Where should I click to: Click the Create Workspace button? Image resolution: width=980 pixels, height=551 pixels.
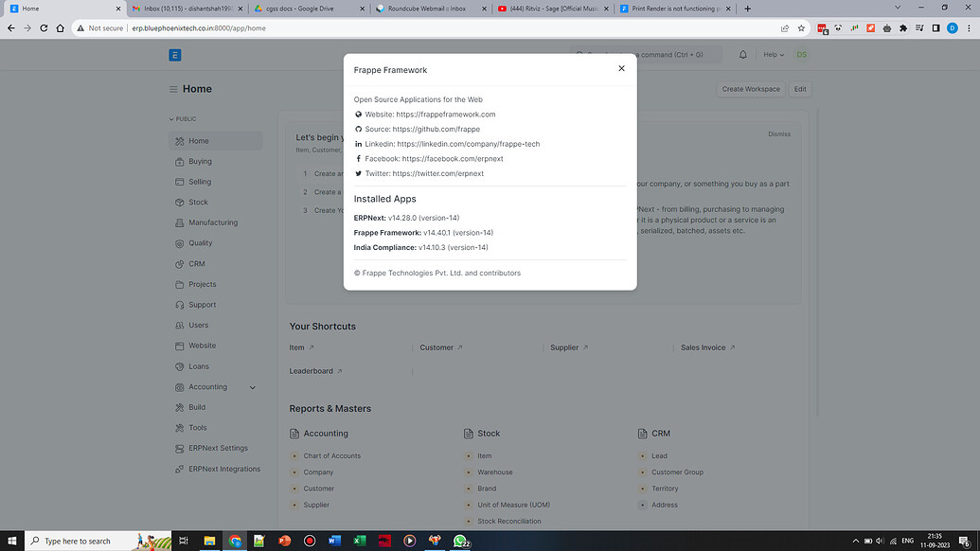pos(751,88)
